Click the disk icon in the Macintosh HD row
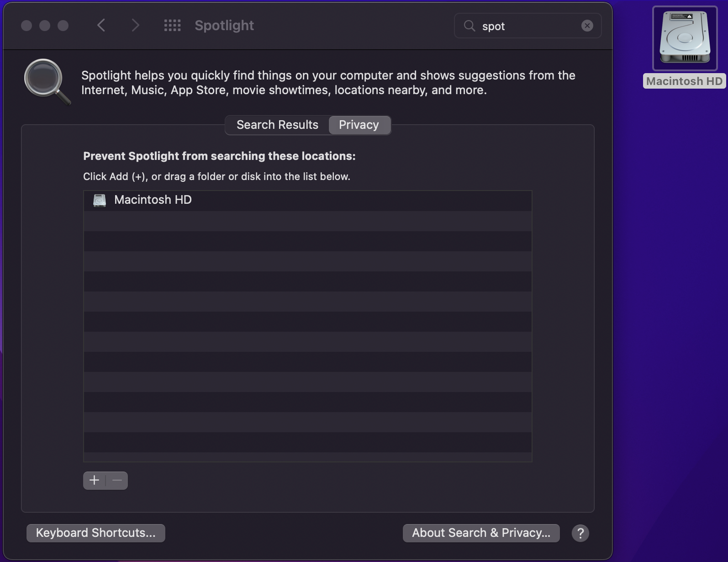Image resolution: width=728 pixels, height=562 pixels. pos(100,200)
